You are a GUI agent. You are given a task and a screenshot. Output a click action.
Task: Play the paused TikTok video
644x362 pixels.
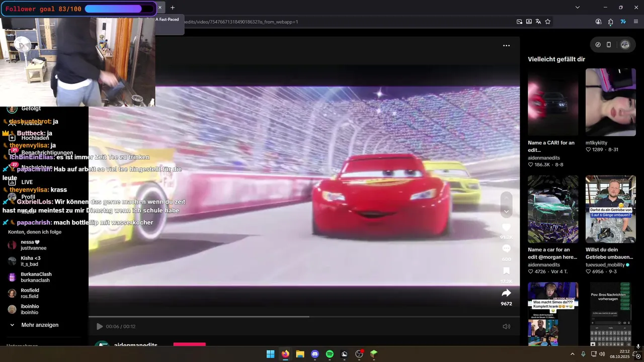coord(100,326)
